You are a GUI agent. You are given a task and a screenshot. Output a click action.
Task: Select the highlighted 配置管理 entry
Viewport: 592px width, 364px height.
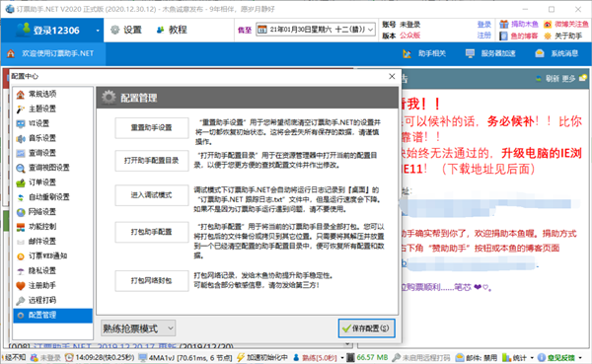pyautogui.click(x=52, y=315)
